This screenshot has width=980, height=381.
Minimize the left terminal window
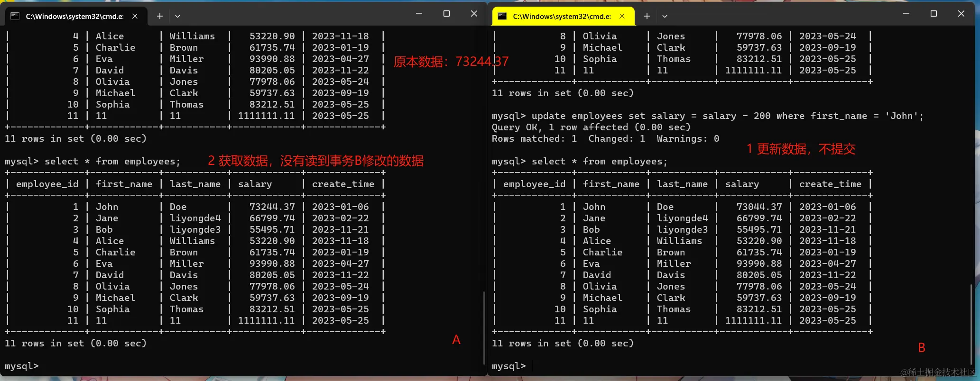419,14
